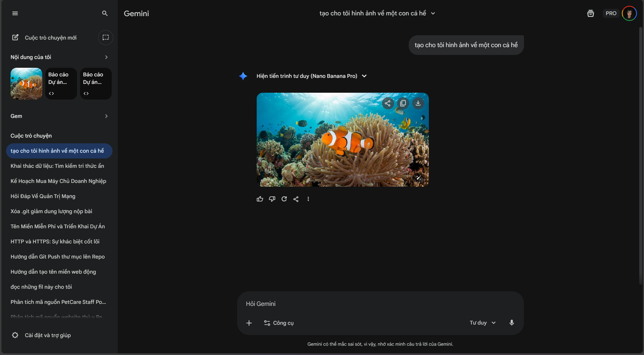Start a temporary chat
The image size is (644, 355).
106,38
